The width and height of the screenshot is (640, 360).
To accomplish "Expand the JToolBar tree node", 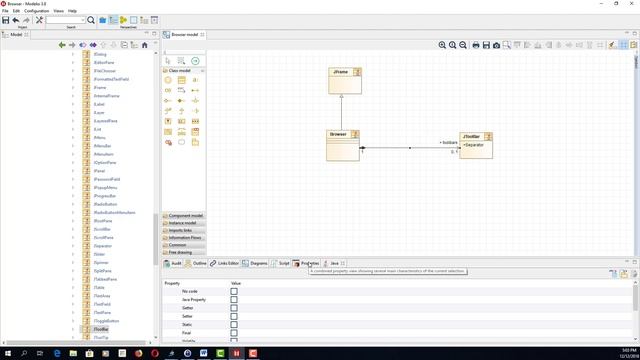I will click(73, 329).
